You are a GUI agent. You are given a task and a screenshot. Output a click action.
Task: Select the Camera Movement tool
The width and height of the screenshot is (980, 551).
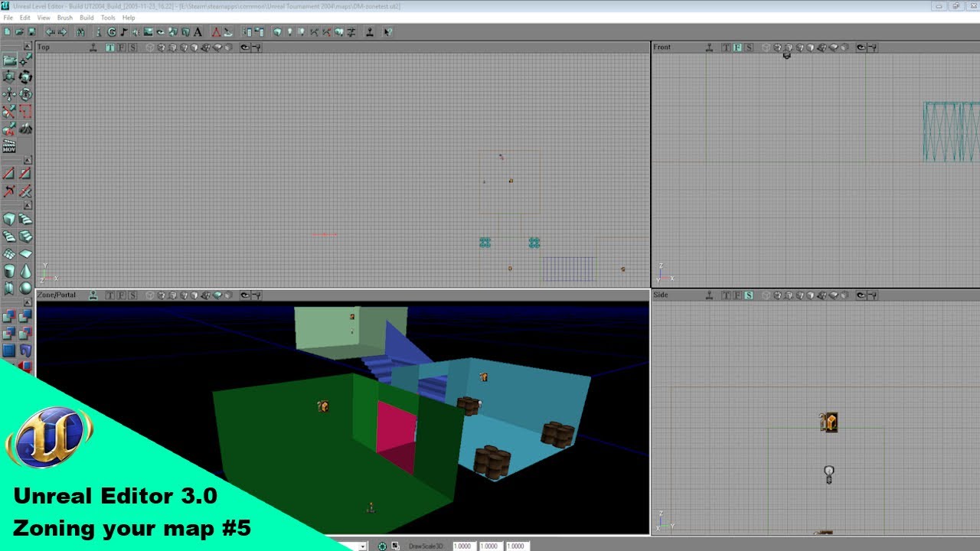pos(9,59)
